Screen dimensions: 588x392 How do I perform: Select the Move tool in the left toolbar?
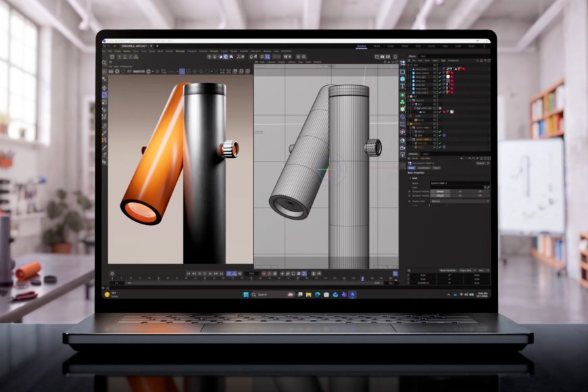(105, 87)
